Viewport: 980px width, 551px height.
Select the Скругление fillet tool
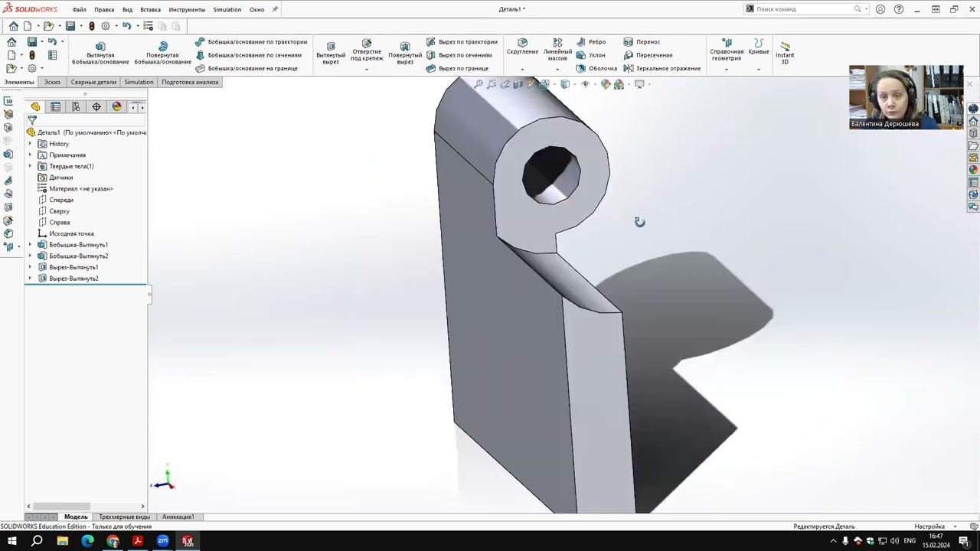pos(522,47)
